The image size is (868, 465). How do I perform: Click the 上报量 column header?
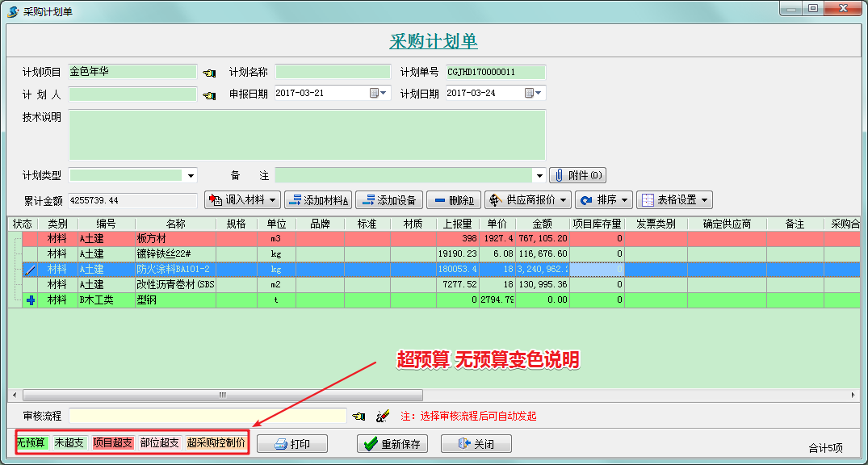point(457,224)
